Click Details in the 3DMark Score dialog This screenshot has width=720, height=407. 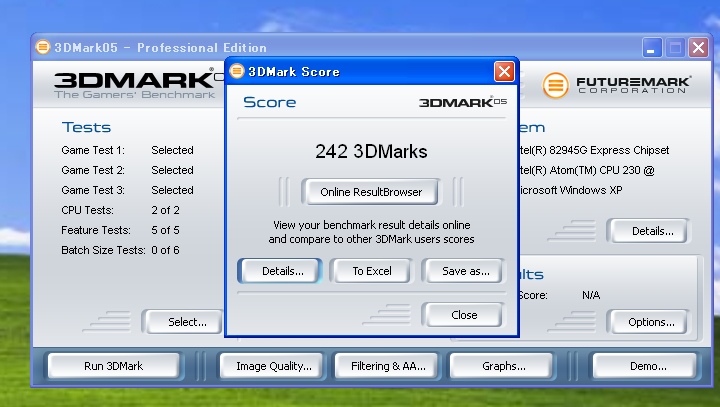pos(280,271)
